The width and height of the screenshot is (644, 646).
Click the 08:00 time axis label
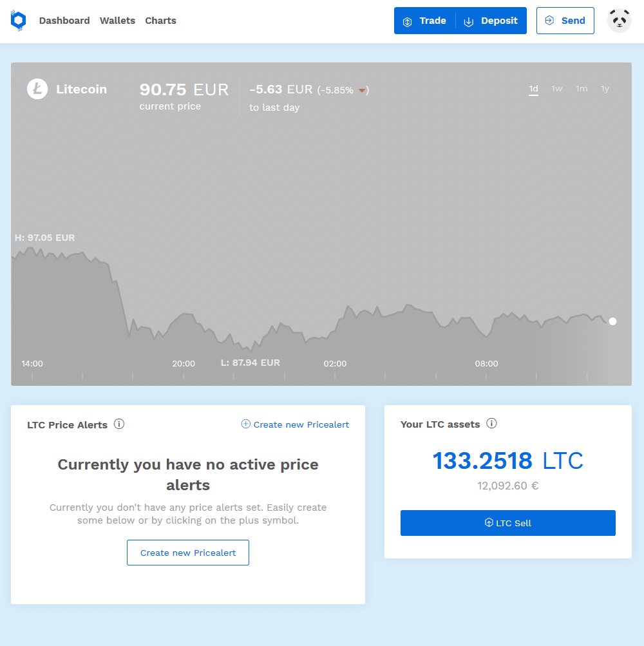[x=487, y=364]
